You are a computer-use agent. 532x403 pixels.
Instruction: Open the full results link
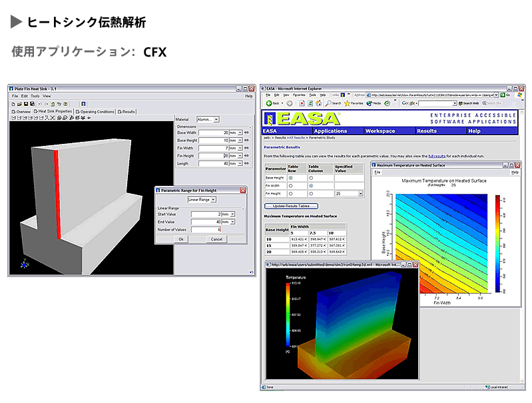pos(437,156)
